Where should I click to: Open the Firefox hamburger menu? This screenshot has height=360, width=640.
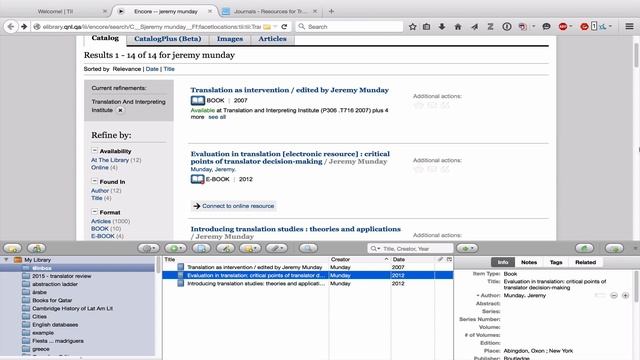click(x=629, y=27)
